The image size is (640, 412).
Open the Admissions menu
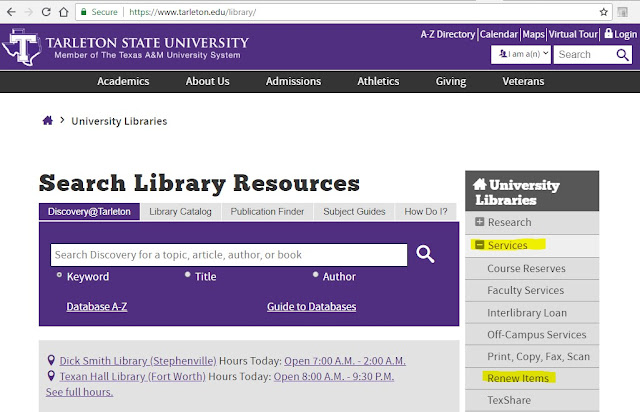coord(293,81)
